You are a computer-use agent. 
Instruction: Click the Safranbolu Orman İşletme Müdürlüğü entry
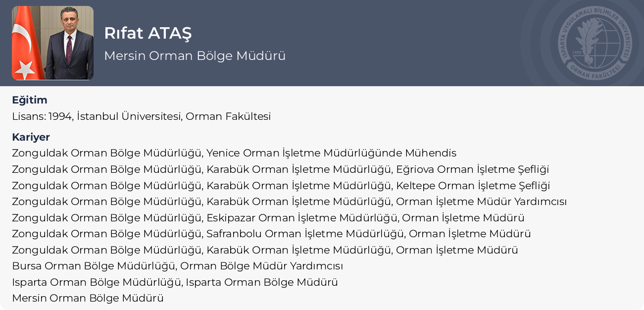[x=271, y=234]
